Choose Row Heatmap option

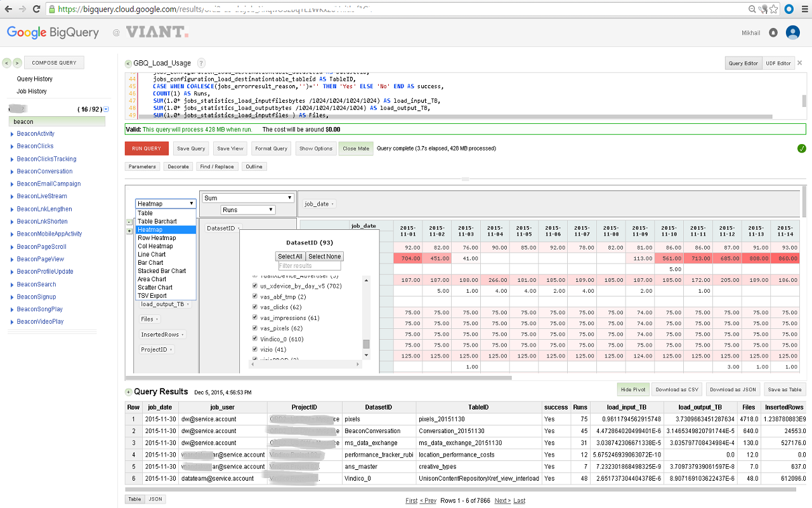(166, 238)
